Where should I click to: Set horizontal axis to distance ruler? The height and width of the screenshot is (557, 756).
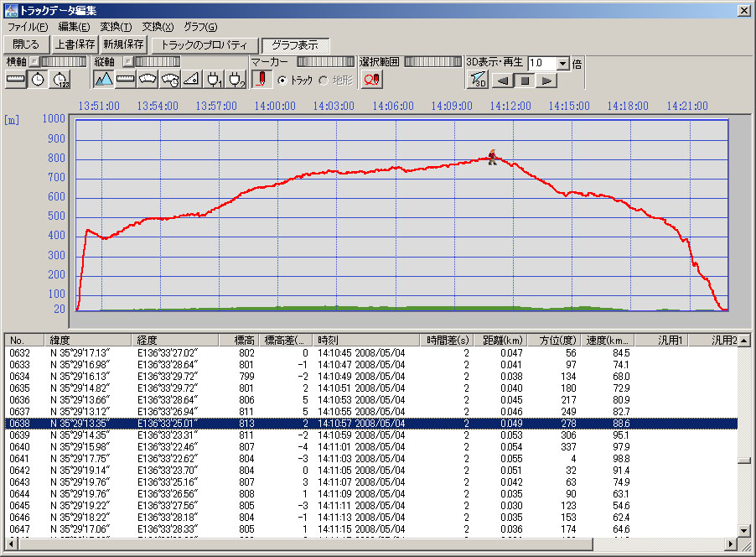tap(16, 80)
